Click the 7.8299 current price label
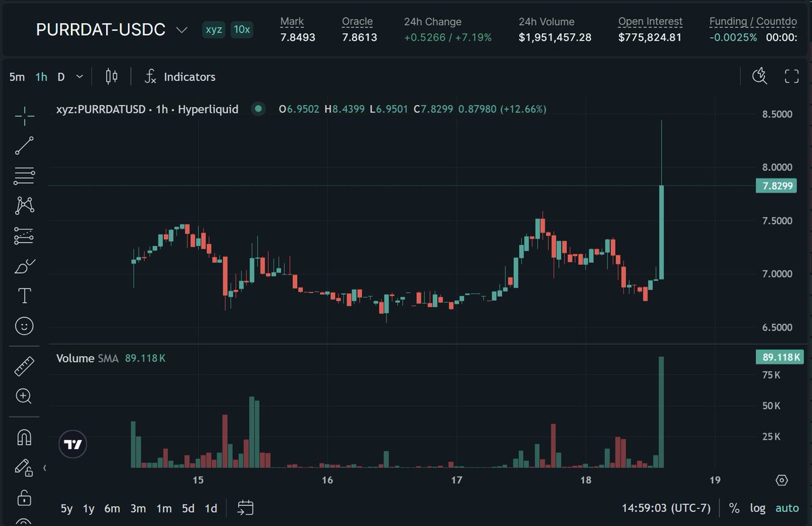The image size is (812, 526). click(x=775, y=186)
